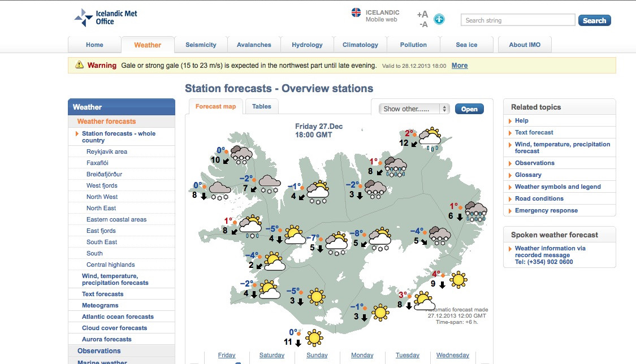636x364 pixels.
Task: Click the More link in warning banner
Action: [459, 66]
